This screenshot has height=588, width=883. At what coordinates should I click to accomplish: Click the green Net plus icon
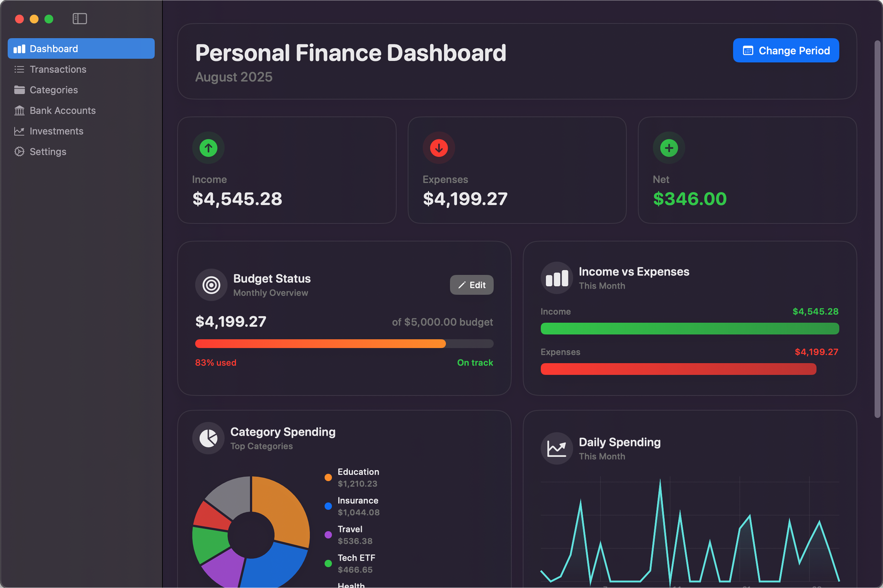click(x=669, y=148)
